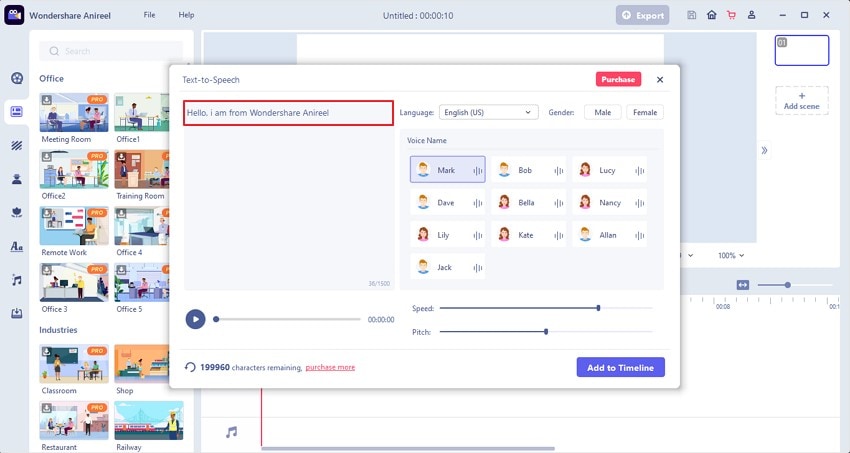Open the import download sidebar icon
Viewport: 850px width, 453px height.
click(x=17, y=313)
